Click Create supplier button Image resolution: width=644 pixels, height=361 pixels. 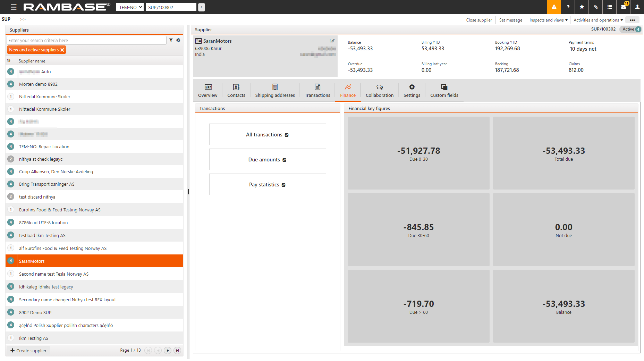tap(28, 351)
